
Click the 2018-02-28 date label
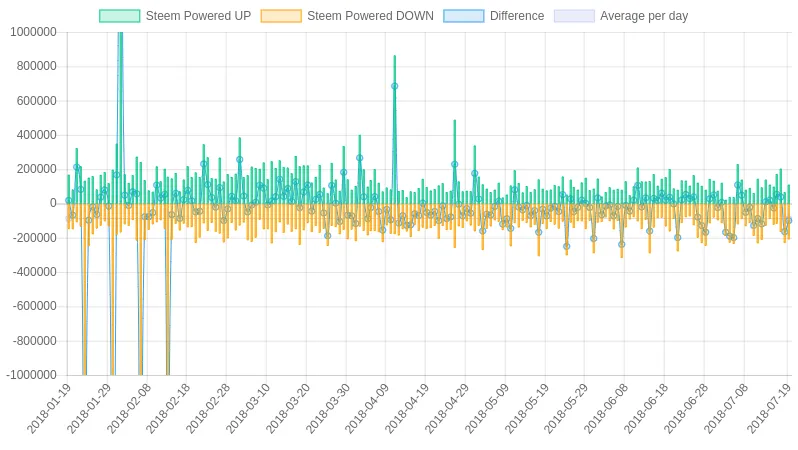[208, 408]
